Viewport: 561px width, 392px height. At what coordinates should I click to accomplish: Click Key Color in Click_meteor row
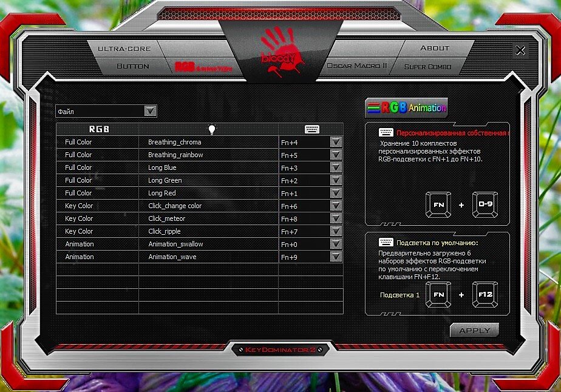(79, 218)
